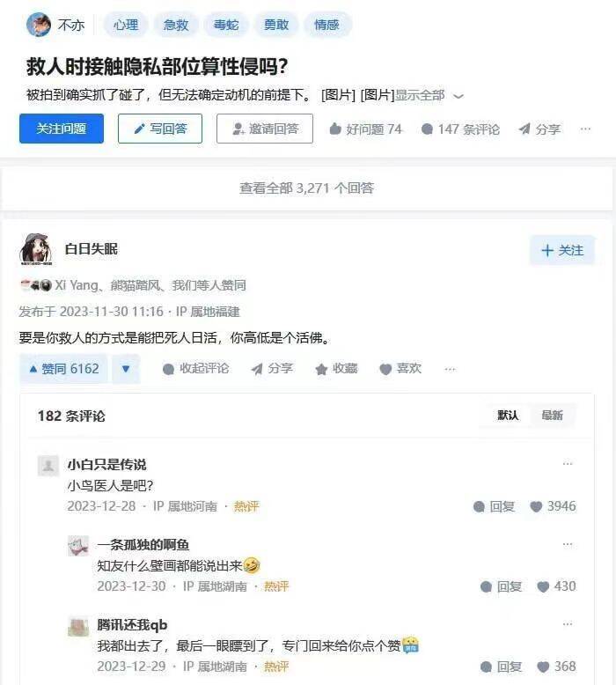Open the question's more options ellipsis
Image resolution: width=616 pixels, height=685 pixels.
585,129
